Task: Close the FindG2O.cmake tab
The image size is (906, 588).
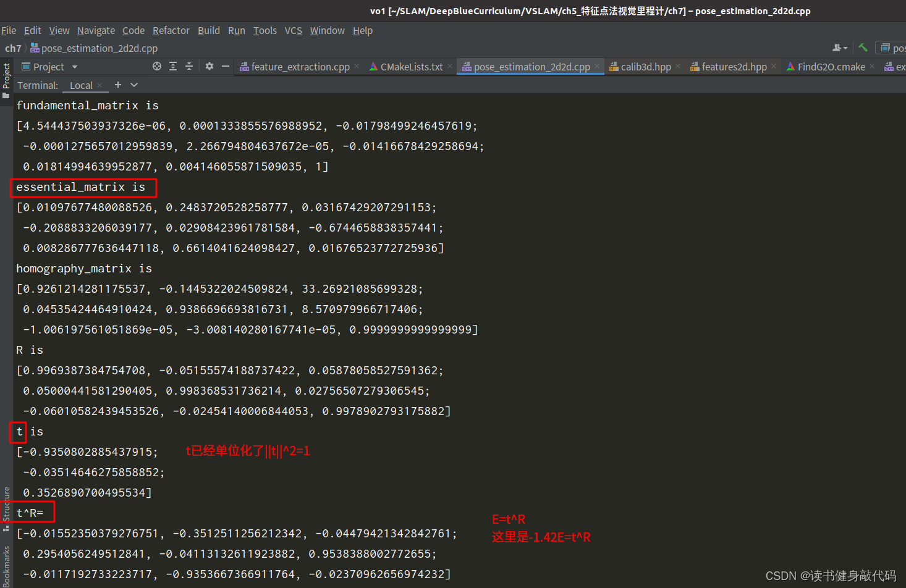Action: [x=872, y=66]
